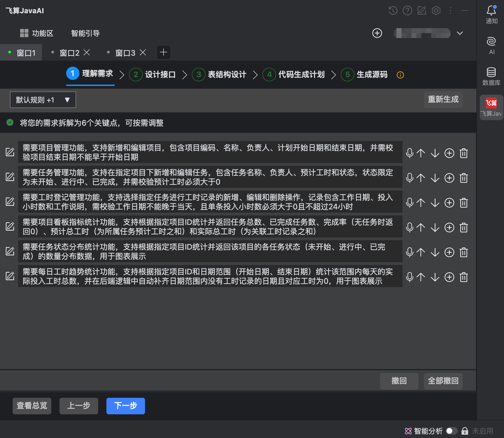Move the 任务状态分布统计 row up
The width and height of the screenshot is (504, 438).
[x=421, y=252]
